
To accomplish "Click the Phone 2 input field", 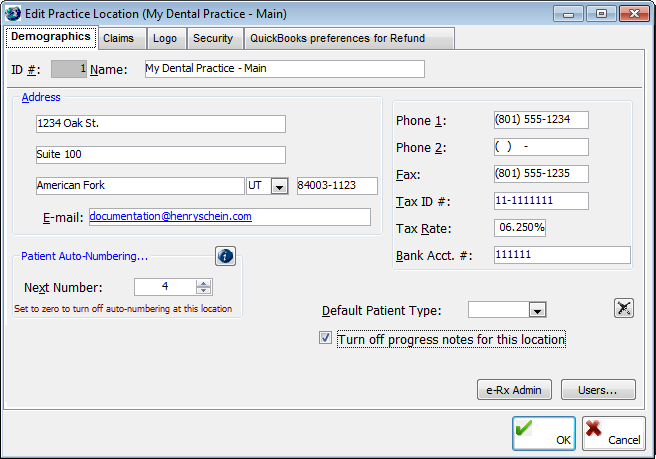I will click(540, 147).
